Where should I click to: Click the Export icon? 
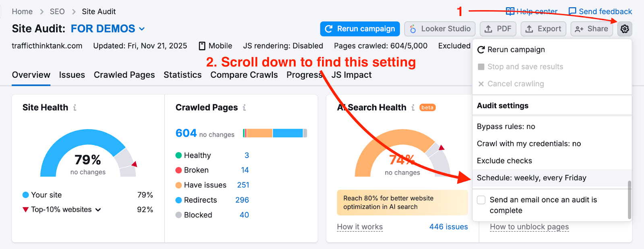point(529,29)
